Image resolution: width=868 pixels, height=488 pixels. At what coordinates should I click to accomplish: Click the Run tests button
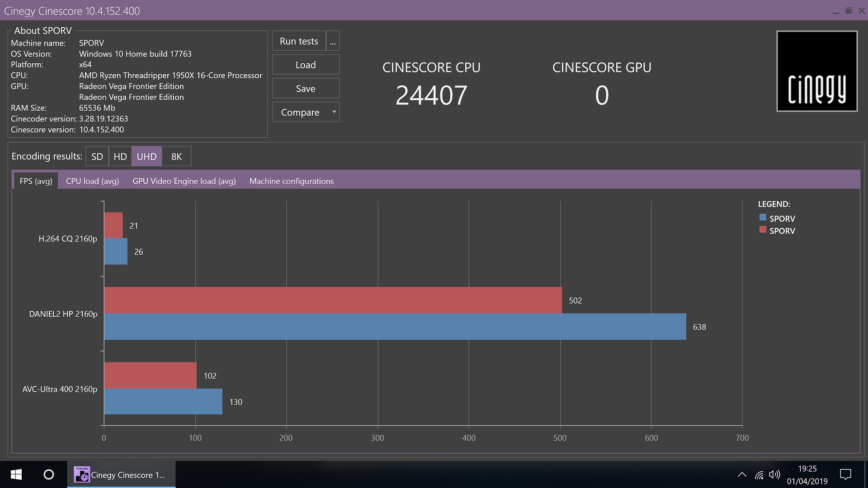[x=299, y=41]
